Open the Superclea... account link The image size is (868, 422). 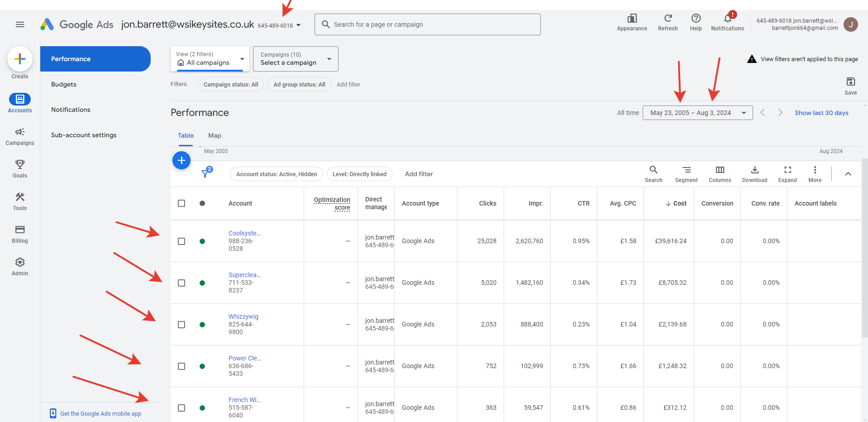[244, 275]
